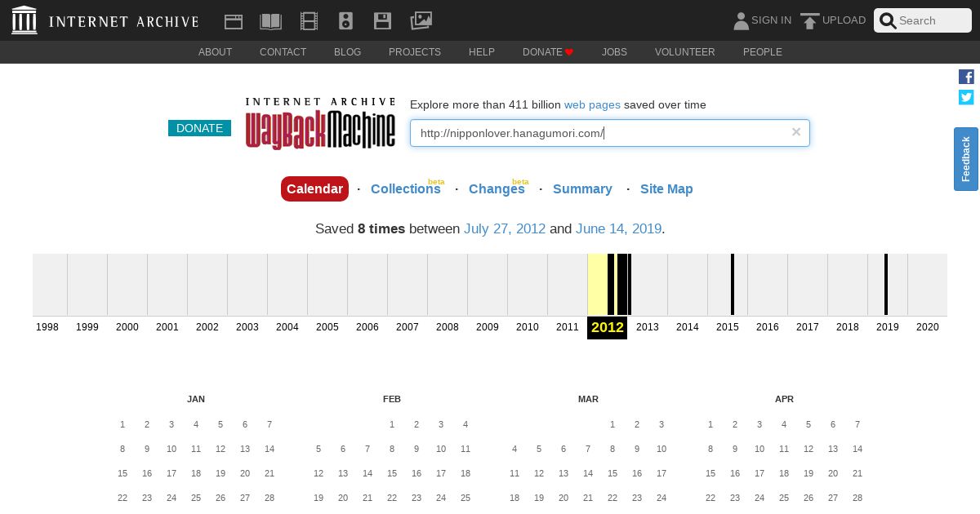Share via the Twitter icon
This screenshot has height=514, width=980.
click(966, 97)
